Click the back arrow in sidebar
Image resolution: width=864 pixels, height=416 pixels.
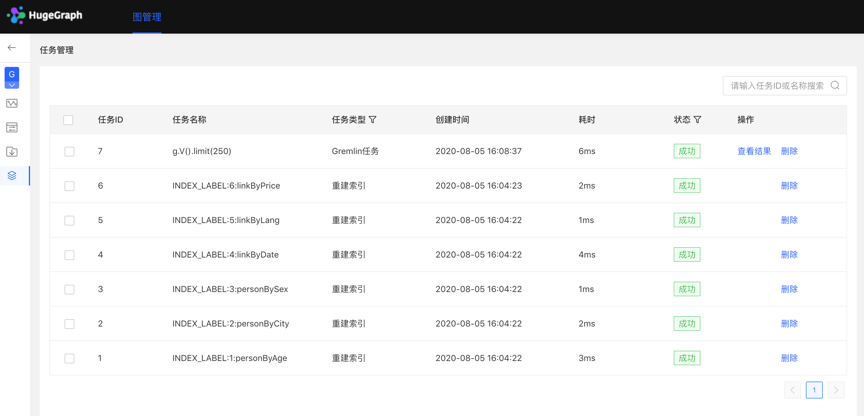point(12,47)
